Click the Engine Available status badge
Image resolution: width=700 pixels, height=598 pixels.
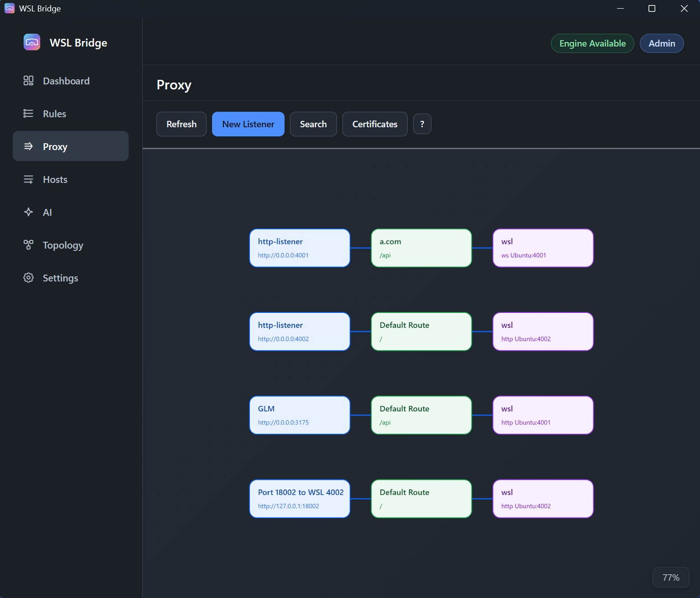click(x=592, y=43)
